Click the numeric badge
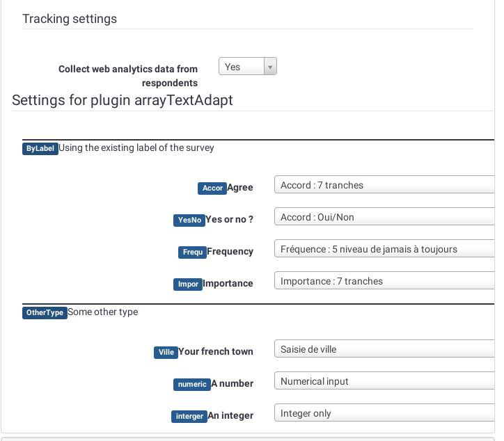Screen dimensions: 504x441 (x=191, y=384)
